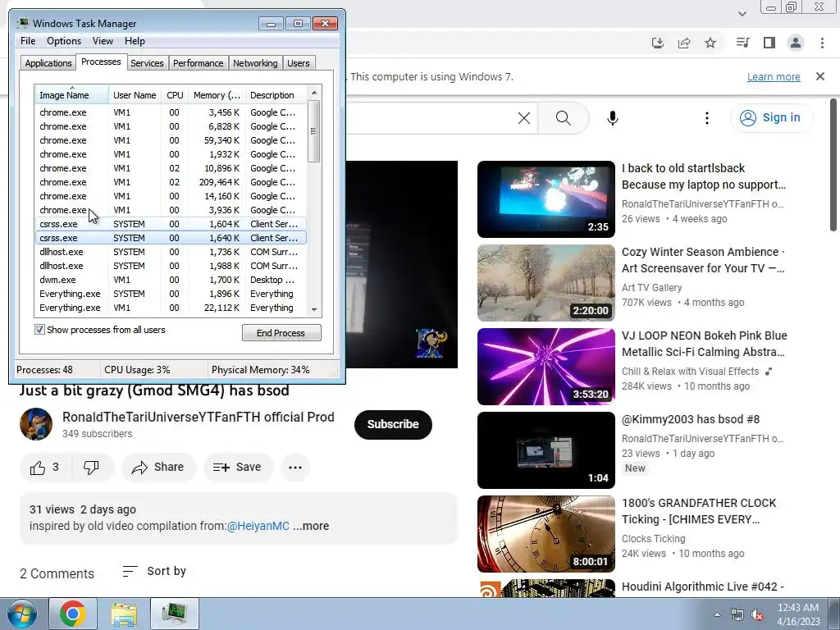
Task: Clear the YouTube search box
Action: tap(524, 118)
